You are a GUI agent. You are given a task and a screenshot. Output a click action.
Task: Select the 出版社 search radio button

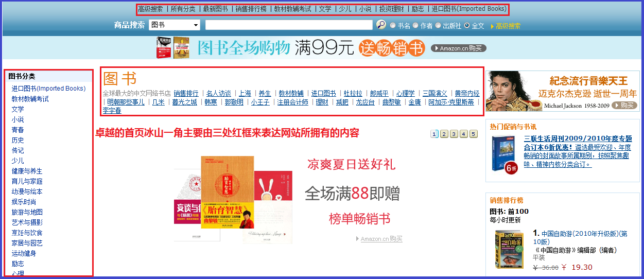coord(438,25)
